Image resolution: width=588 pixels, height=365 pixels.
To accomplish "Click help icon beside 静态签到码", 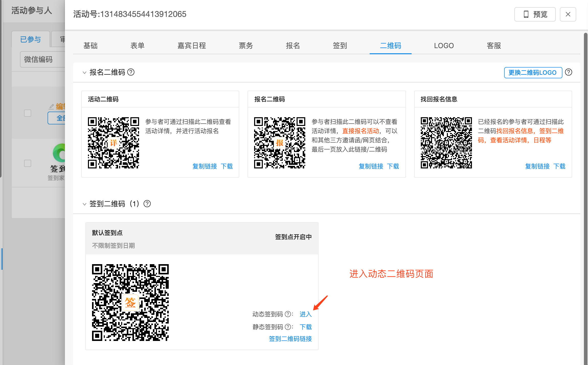I will coord(288,327).
